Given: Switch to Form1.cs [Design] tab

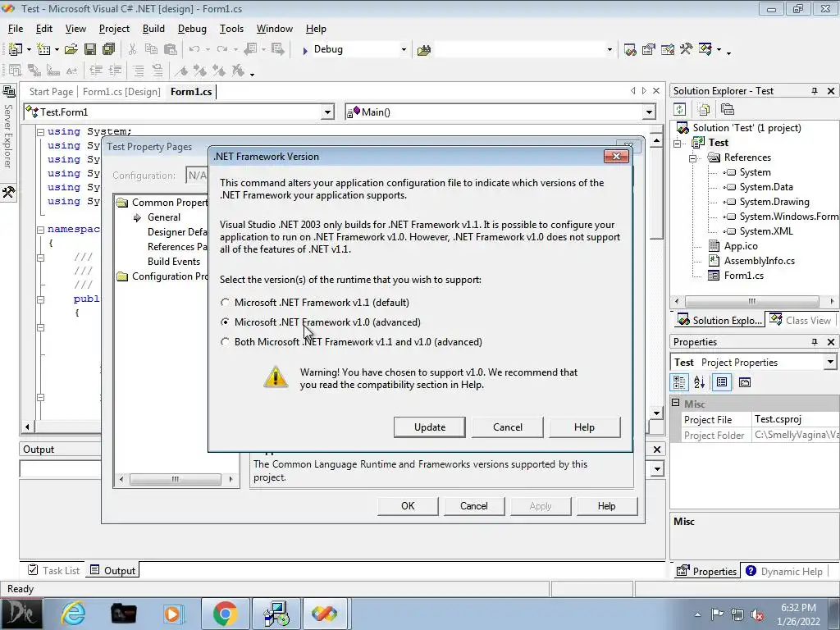Looking at the screenshot, I should coord(121,92).
